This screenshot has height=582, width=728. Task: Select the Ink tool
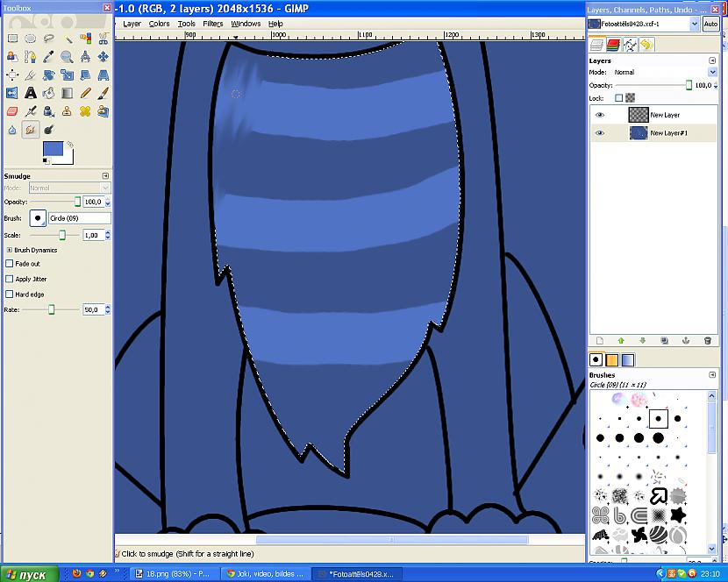49,111
